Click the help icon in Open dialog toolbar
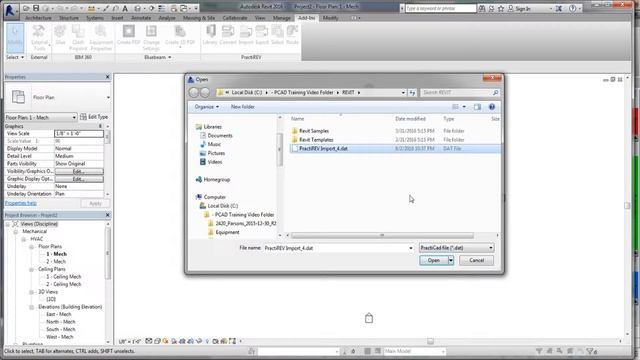This screenshot has width=640, height=360. pos(492,107)
